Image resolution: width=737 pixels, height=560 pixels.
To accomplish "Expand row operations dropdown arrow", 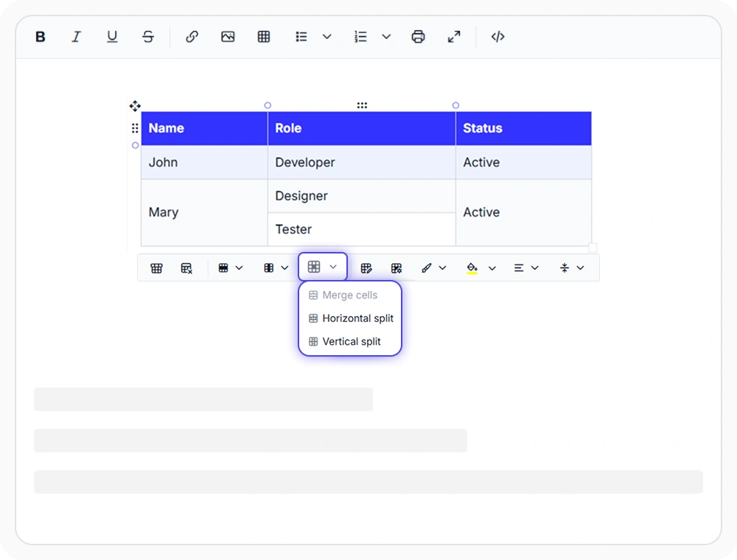I will click(x=240, y=267).
